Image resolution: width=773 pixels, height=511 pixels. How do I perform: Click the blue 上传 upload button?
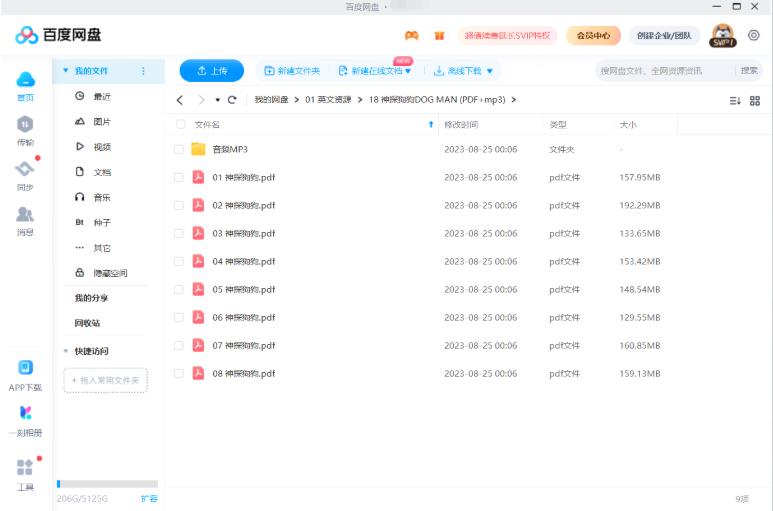coord(212,71)
